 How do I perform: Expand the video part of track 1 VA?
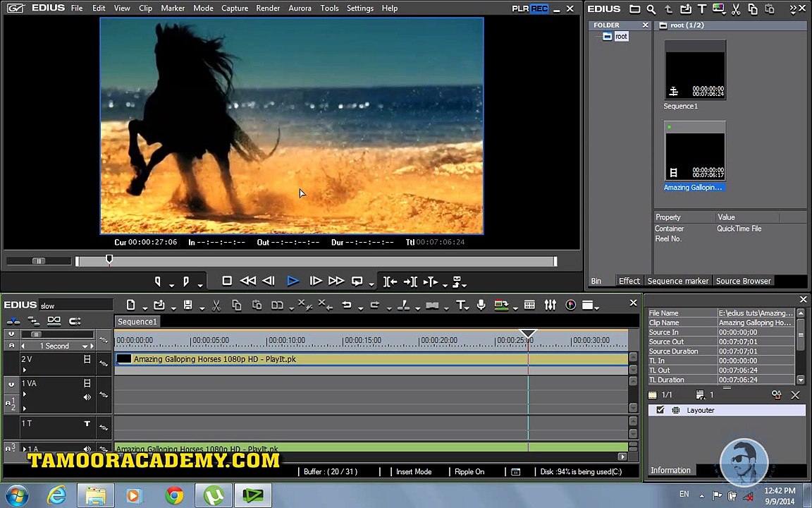click(x=24, y=394)
